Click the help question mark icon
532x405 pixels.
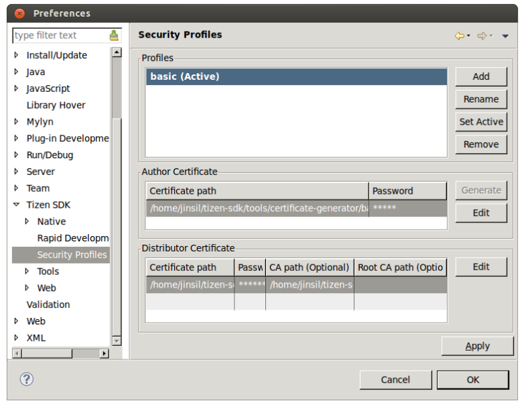pos(25,379)
